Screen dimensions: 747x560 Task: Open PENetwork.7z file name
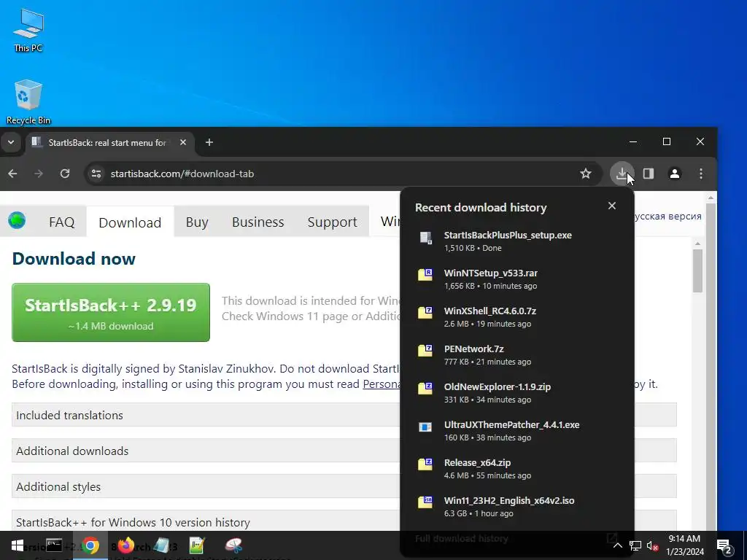[x=474, y=349]
